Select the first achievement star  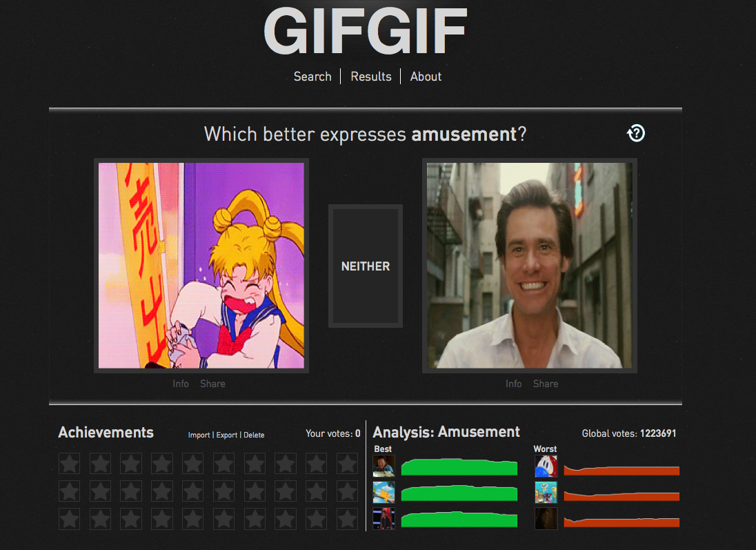pyautogui.click(x=69, y=464)
